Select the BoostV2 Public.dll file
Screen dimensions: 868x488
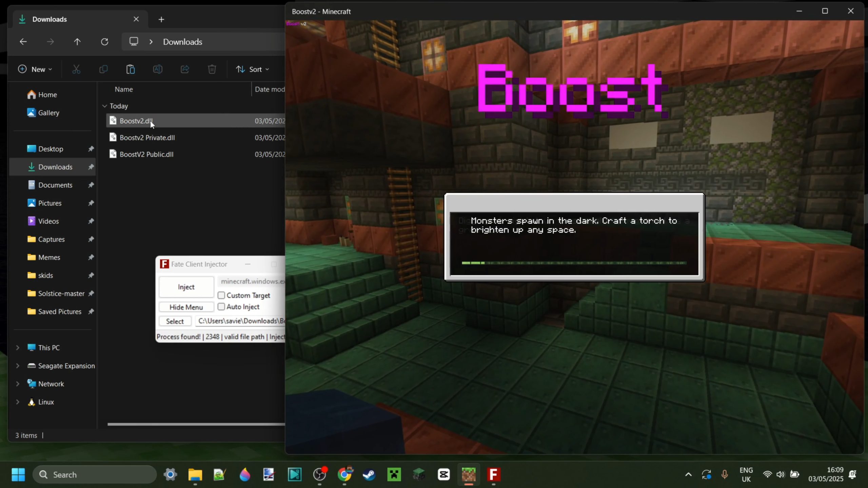pos(146,154)
